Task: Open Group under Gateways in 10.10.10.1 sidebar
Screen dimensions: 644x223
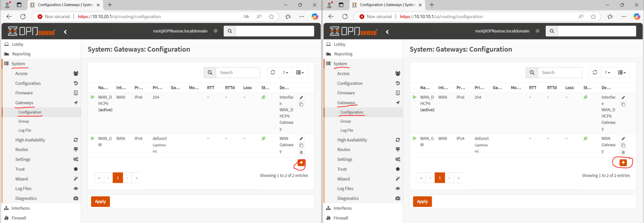Action: (x=345, y=121)
